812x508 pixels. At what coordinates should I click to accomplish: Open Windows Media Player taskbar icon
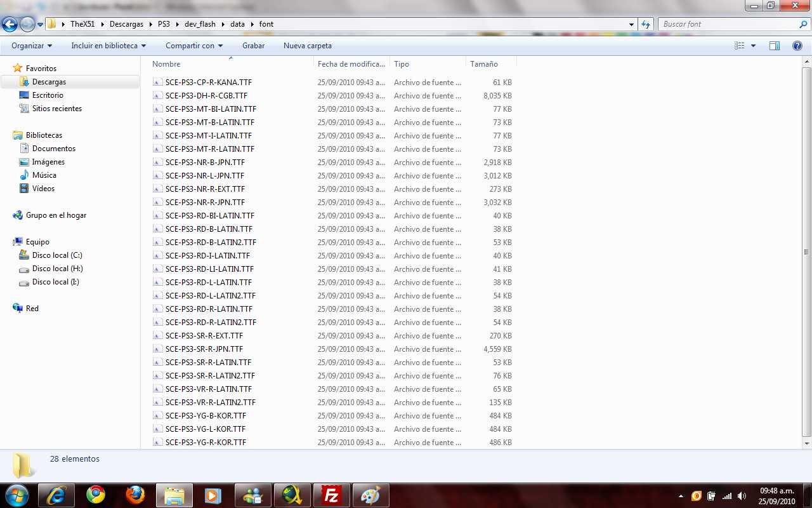[x=213, y=495]
